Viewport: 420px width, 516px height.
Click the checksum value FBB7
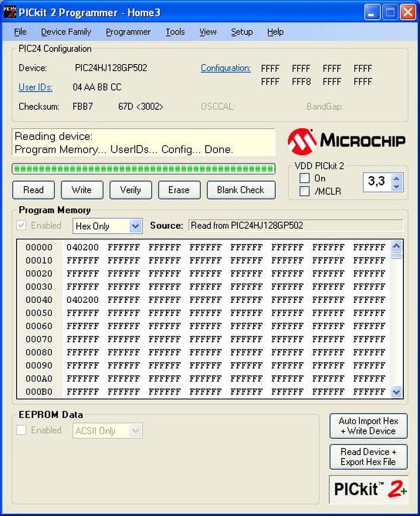point(83,107)
